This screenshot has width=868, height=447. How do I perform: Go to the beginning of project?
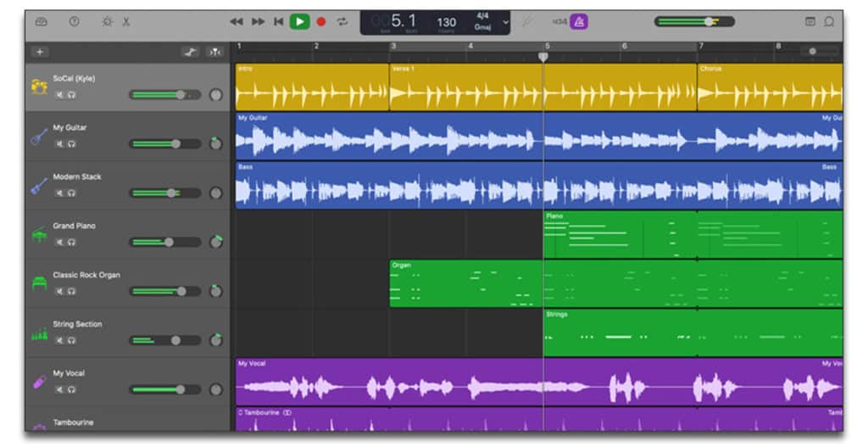click(278, 21)
